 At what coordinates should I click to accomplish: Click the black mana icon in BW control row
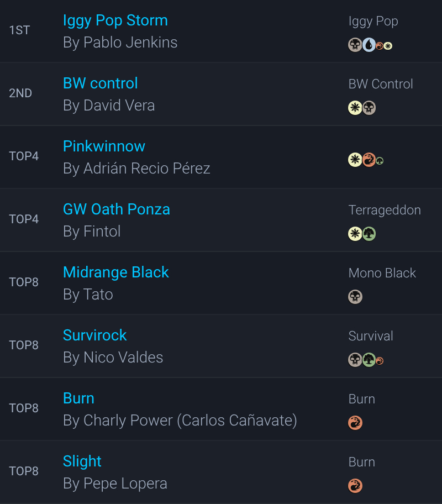(369, 108)
